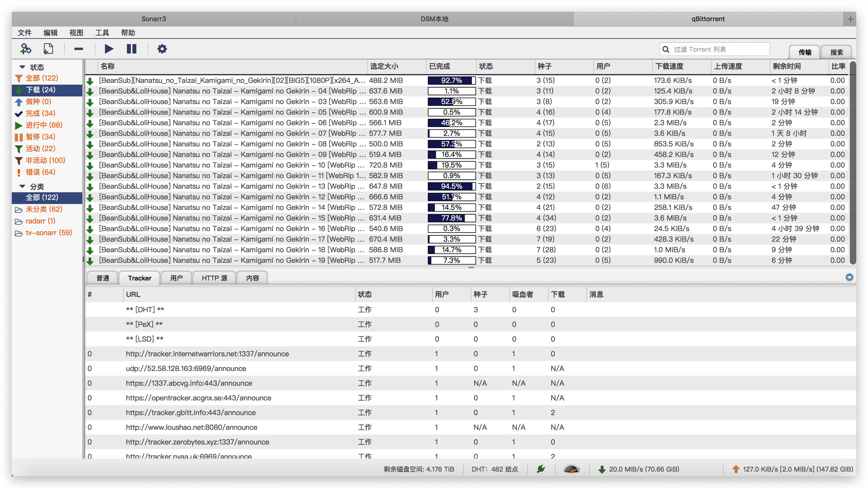The width and height of the screenshot is (868, 488).
Task: Switch to the DSM本地 tab
Action: [x=434, y=19]
